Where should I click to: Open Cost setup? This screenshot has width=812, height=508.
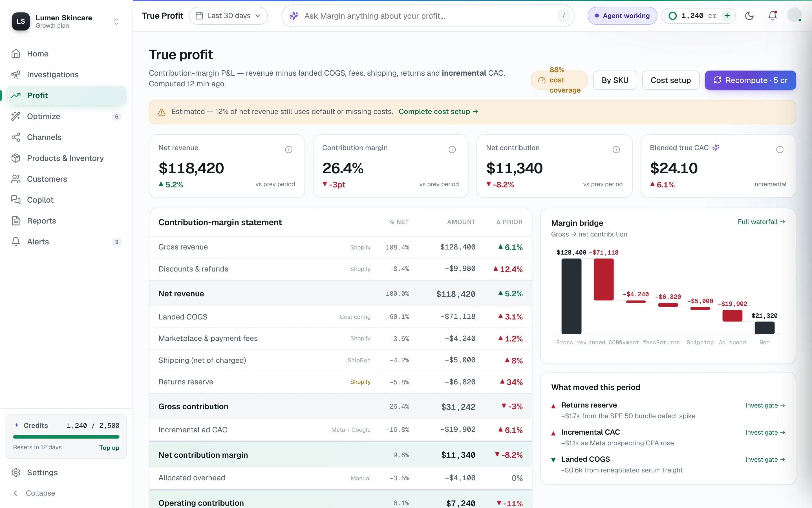coord(670,80)
